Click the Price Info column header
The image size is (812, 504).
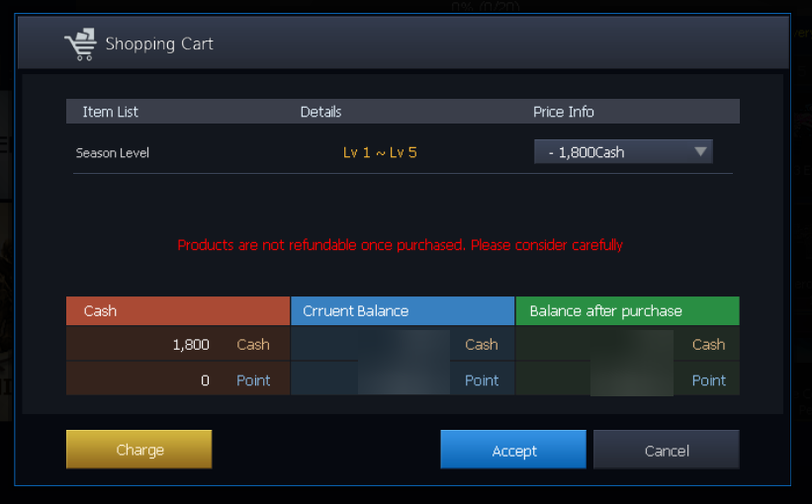[x=564, y=112]
